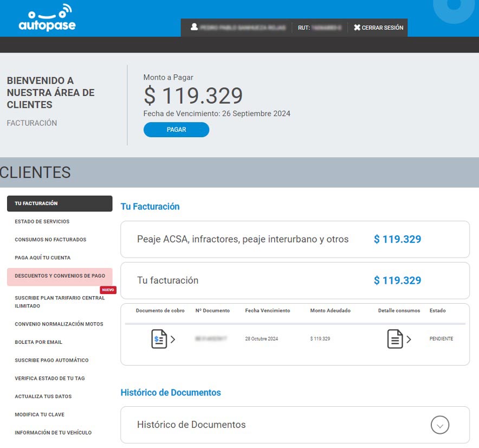Open the Detalle consumos document icon
Viewport: 479px width, 448px height.
pos(395,339)
